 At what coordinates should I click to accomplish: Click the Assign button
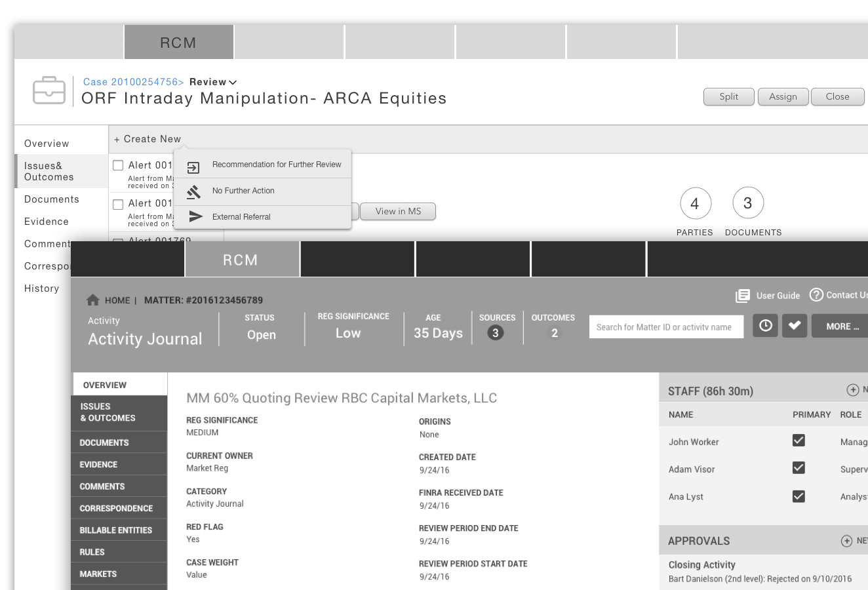click(x=783, y=96)
